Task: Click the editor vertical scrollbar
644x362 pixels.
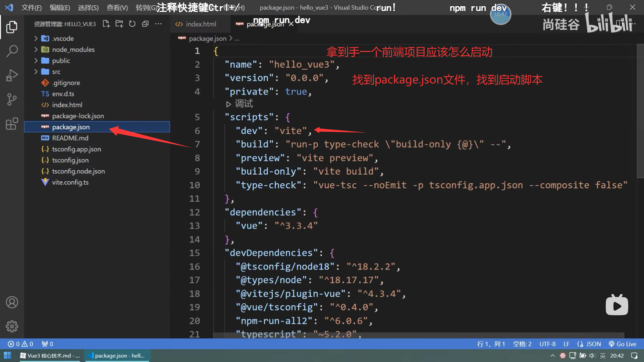Action: (640, 111)
